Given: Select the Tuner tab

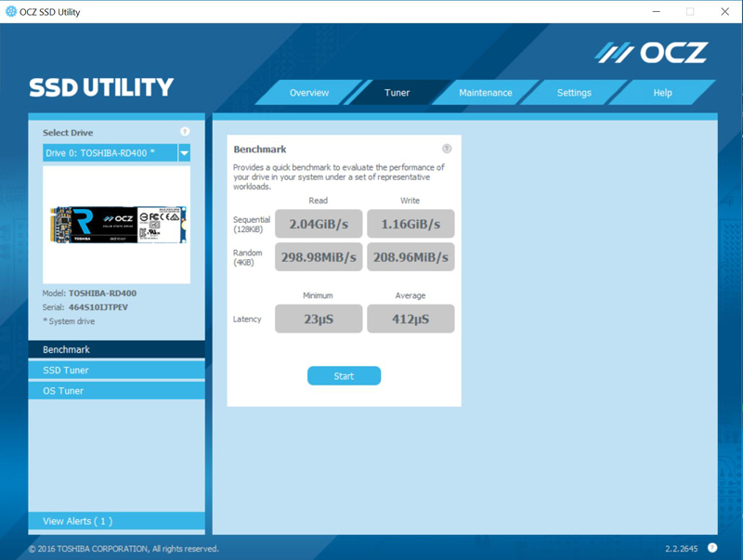Looking at the screenshot, I should (x=398, y=92).
